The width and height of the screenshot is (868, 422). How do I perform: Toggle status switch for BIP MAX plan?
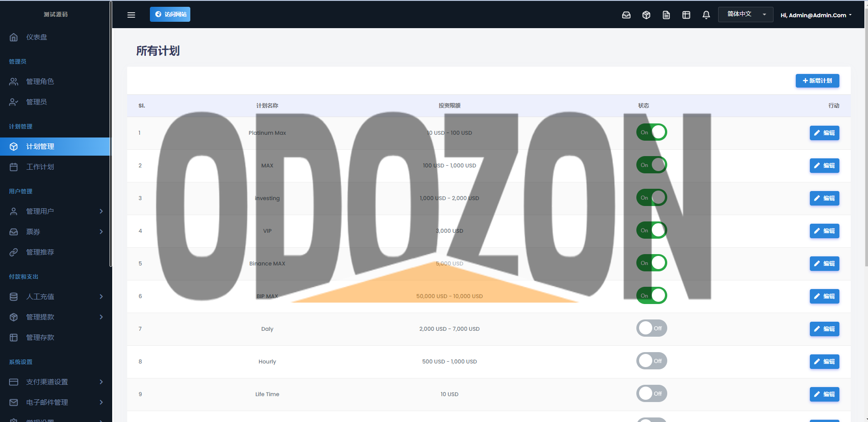click(x=651, y=295)
